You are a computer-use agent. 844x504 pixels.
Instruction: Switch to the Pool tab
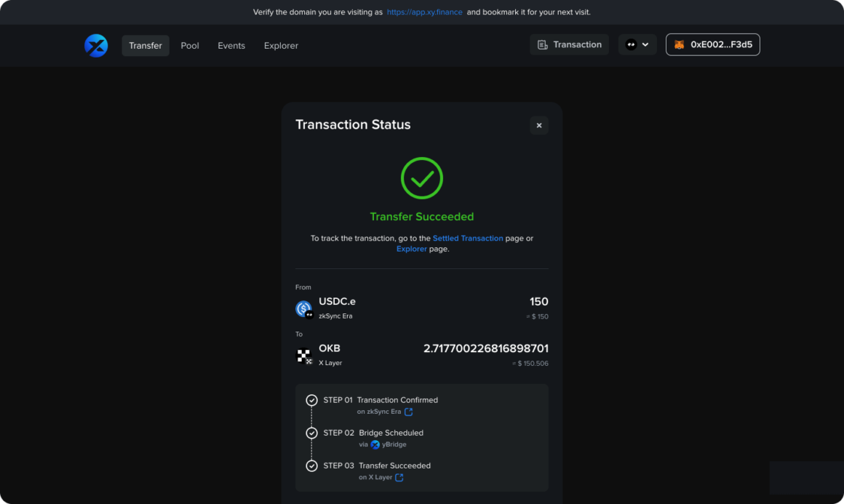(x=189, y=45)
